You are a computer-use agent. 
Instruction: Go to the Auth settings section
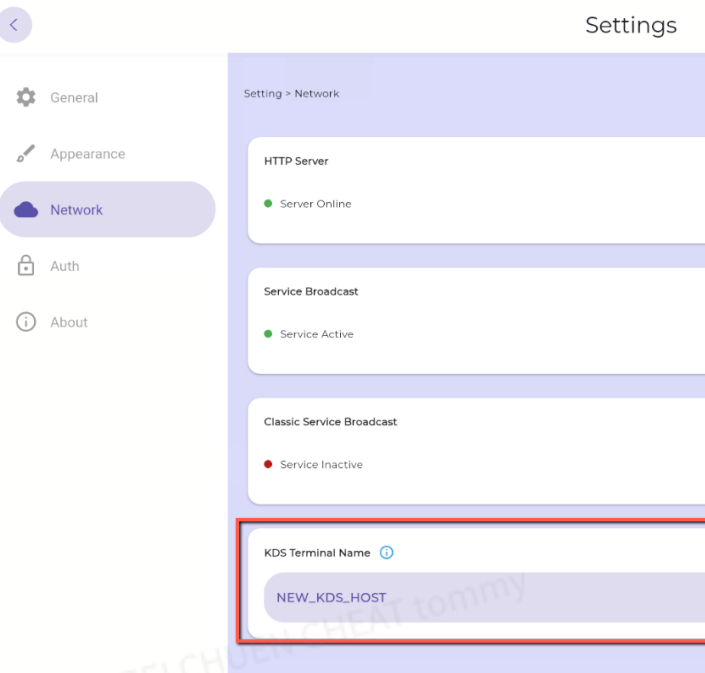65,266
